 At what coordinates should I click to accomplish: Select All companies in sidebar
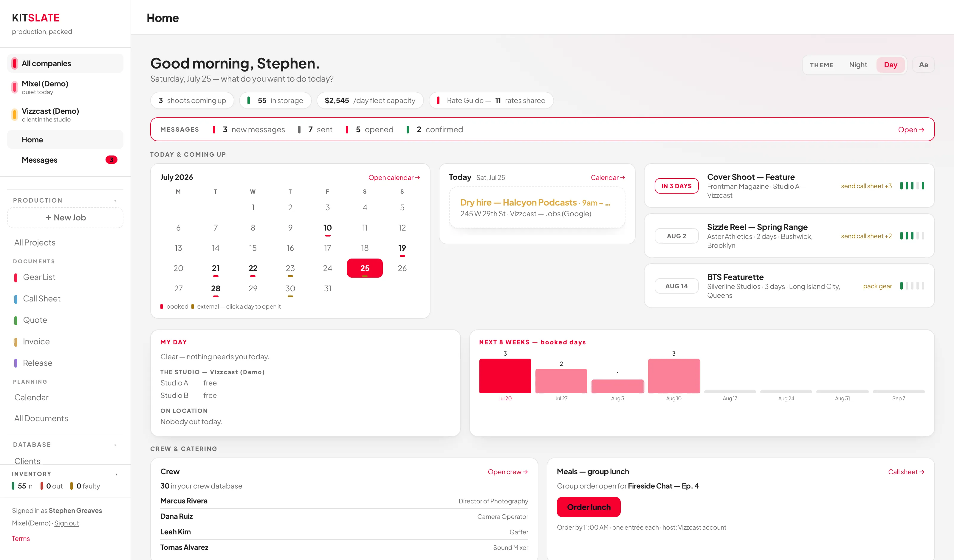tap(65, 63)
